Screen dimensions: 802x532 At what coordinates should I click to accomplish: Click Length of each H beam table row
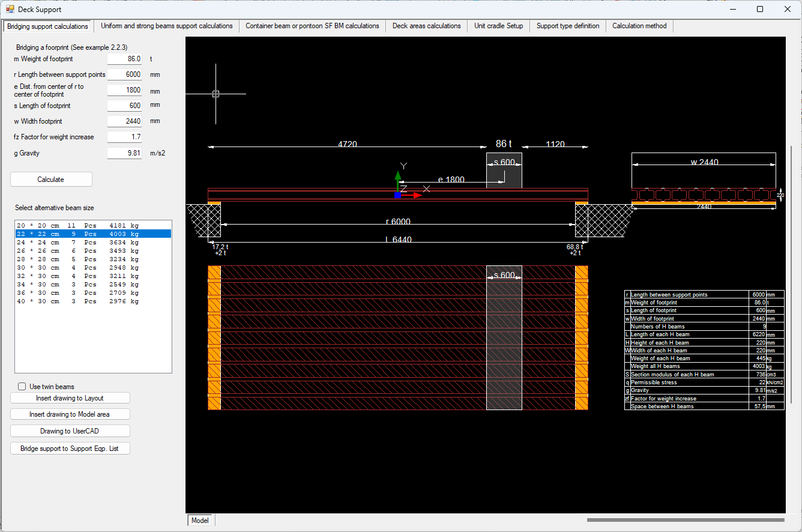[704, 334]
